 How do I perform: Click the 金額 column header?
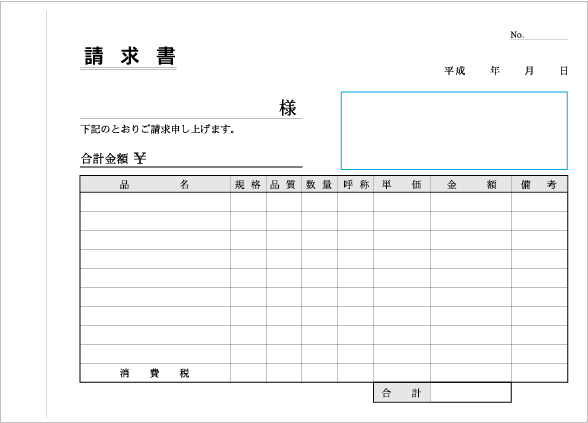point(471,184)
